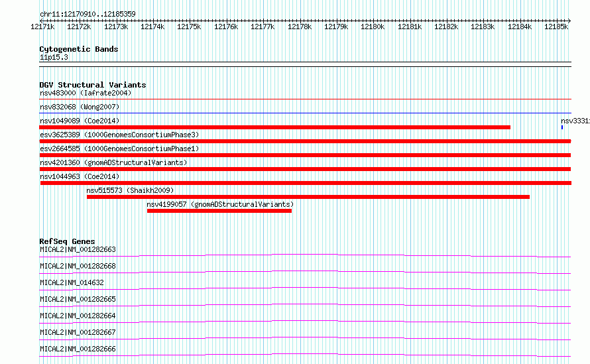Screen dimensions: 590x364
Task: Select the DGV Structural Variants track title
Action: point(93,85)
